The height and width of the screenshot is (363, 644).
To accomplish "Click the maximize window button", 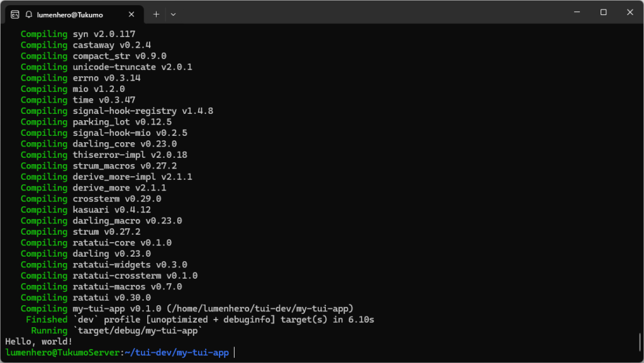I will pyautogui.click(x=603, y=12).
